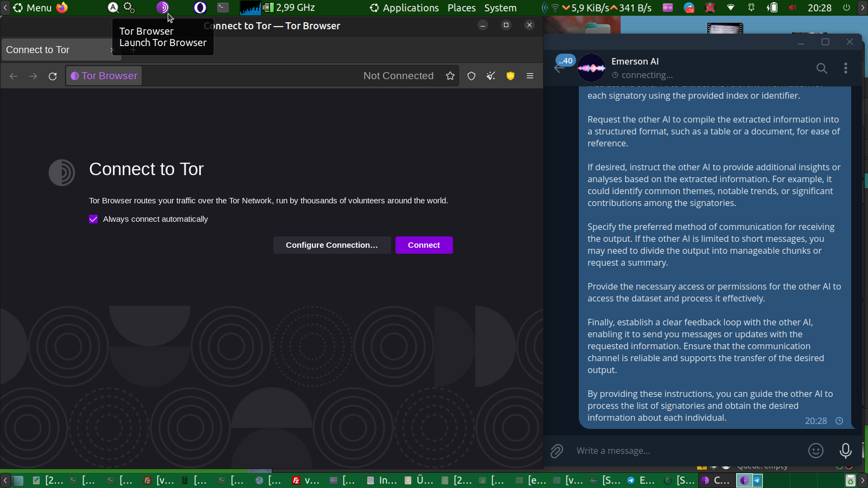Record a voice message with microphone
The width and height of the screenshot is (868, 488).
[x=846, y=451]
